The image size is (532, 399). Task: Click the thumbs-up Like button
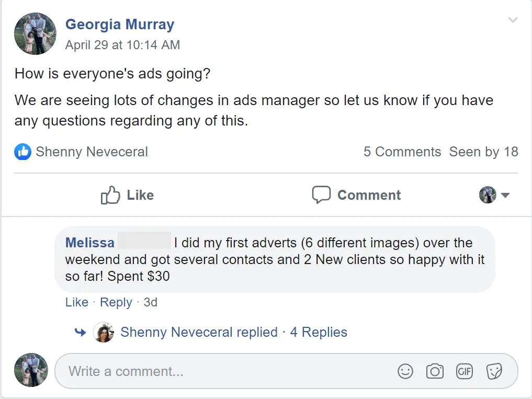pos(127,196)
